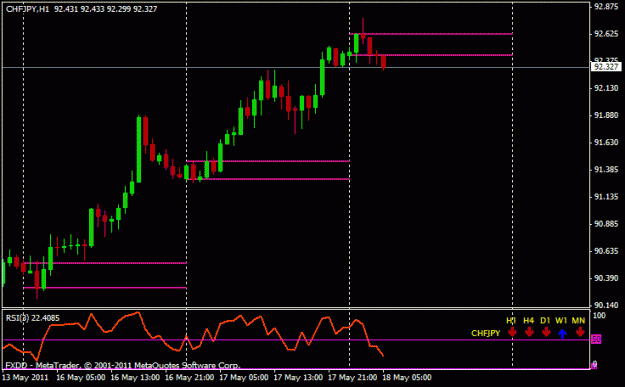Click the 91.385 price axis label

[x=606, y=170]
